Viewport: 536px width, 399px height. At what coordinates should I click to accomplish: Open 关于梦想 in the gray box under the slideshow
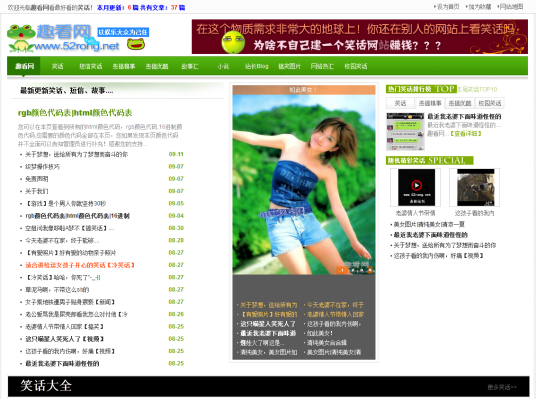pyautogui.click(x=268, y=305)
